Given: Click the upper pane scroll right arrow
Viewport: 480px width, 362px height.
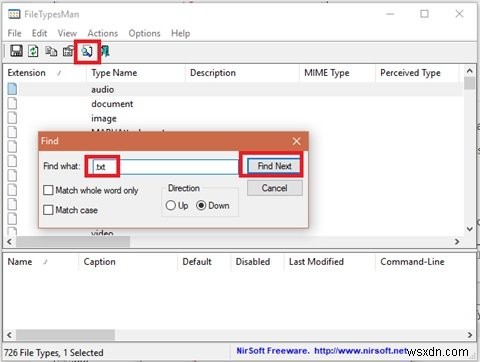Looking at the screenshot, I should click(457, 242).
